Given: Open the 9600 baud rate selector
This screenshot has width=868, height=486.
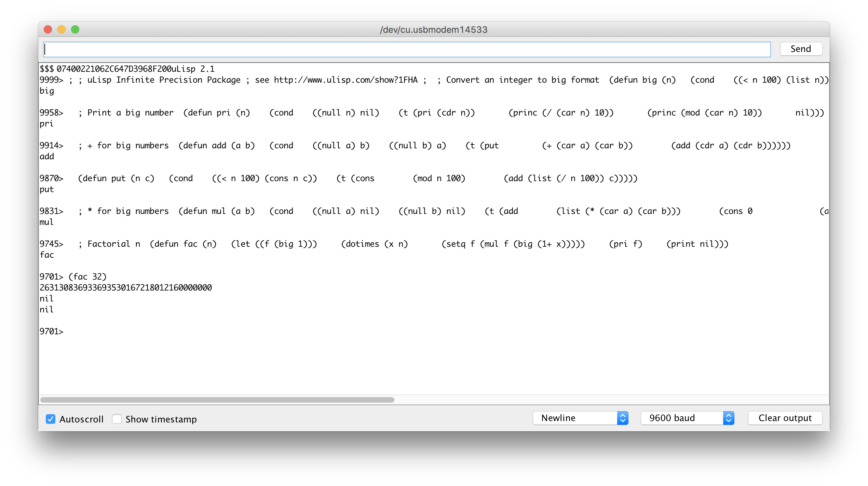Looking at the screenshot, I should pos(680,418).
